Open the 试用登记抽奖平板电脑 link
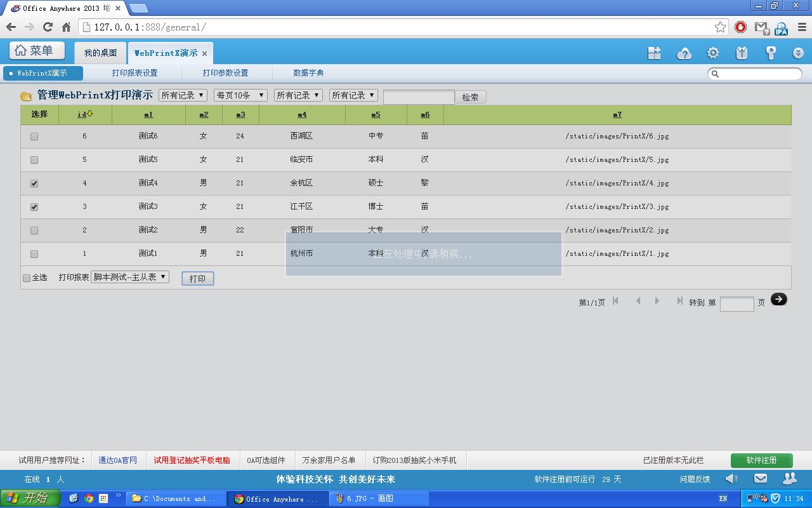The image size is (812, 508). click(192, 460)
